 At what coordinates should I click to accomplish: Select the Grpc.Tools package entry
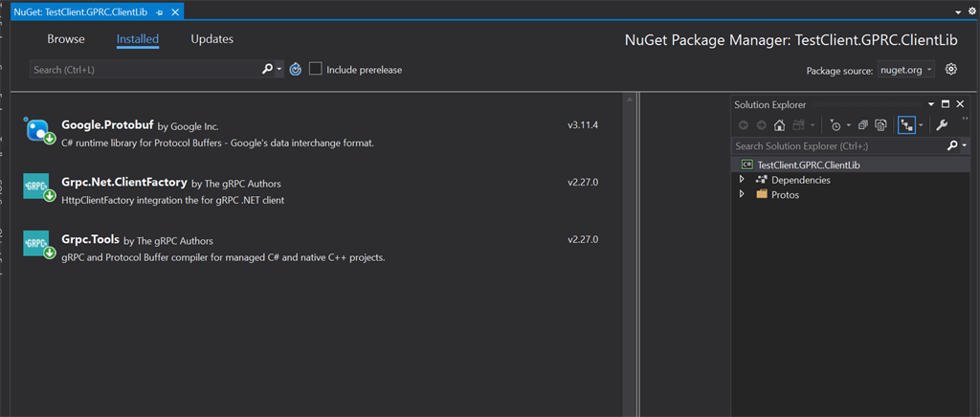pos(311,249)
